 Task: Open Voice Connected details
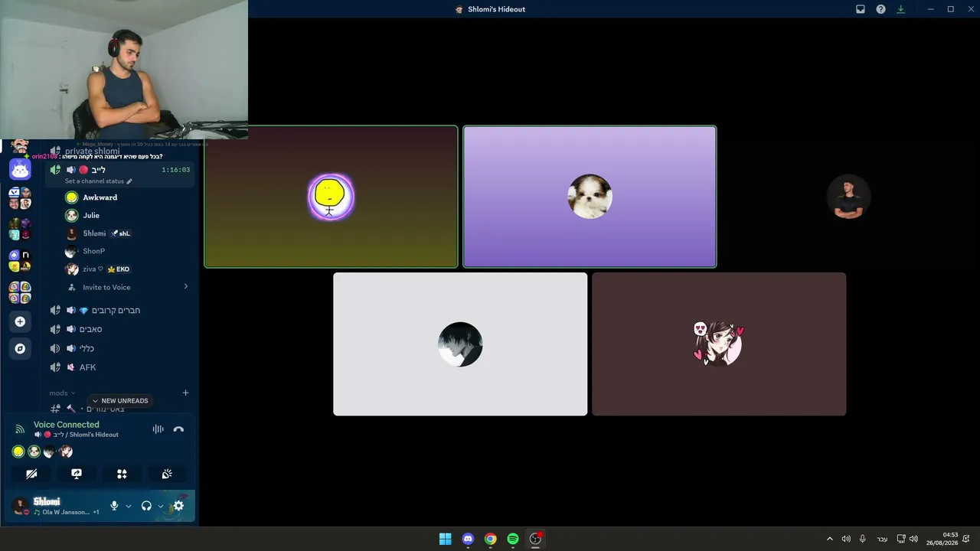pyautogui.click(x=67, y=425)
